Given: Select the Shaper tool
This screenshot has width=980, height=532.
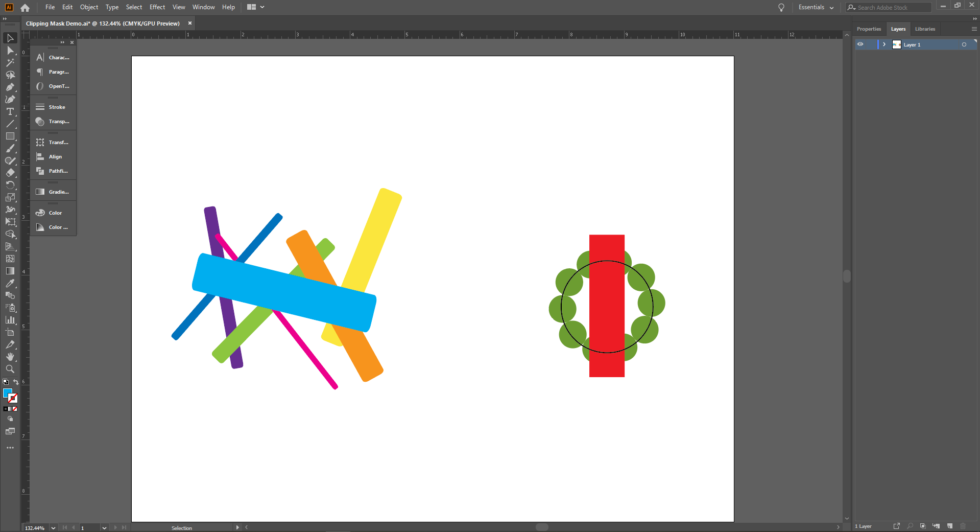Looking at the screenshot, I should [10, 161].
